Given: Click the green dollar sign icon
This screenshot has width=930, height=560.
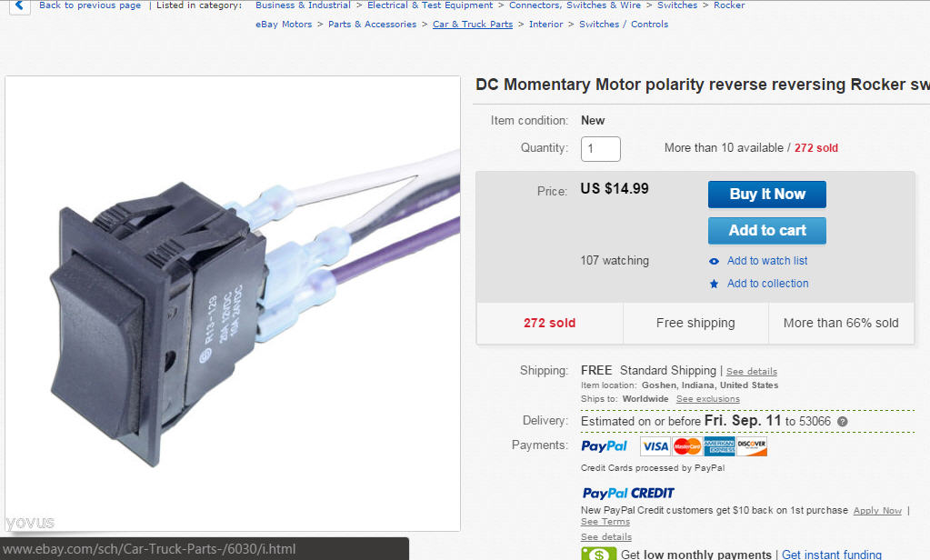Looking at the screenshot, I should [x=598, y=554].
